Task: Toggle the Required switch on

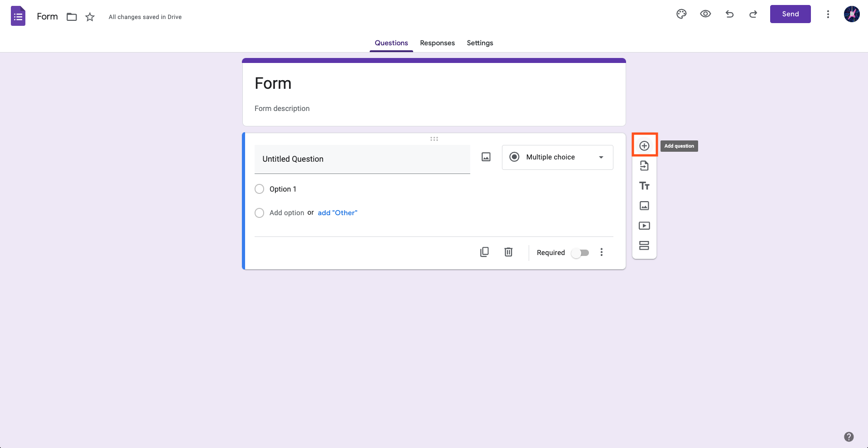Action: (x=580, y=253)
